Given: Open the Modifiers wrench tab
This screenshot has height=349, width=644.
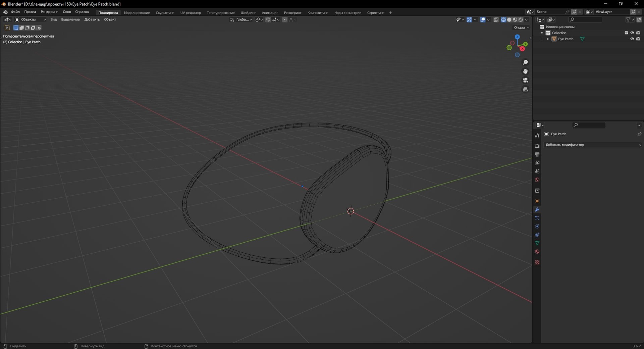Looking at the screenshot, I should coord(537,210).
